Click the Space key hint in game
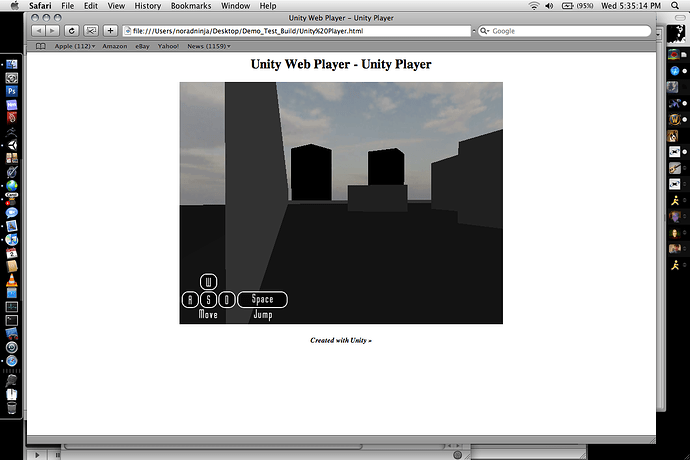The width and height of the screenshot is (690, 460). click(263, 300)
